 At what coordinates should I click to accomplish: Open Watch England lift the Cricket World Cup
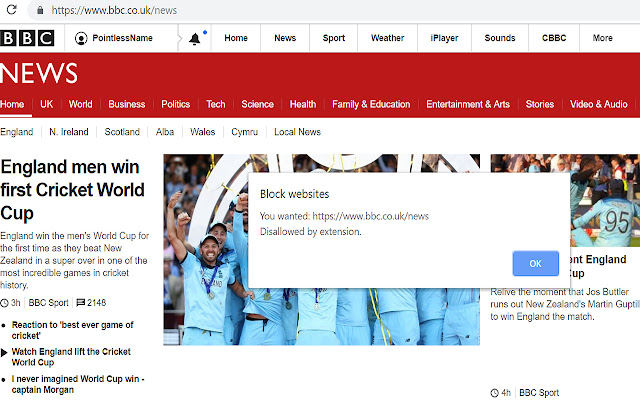[x=71, y=357]
